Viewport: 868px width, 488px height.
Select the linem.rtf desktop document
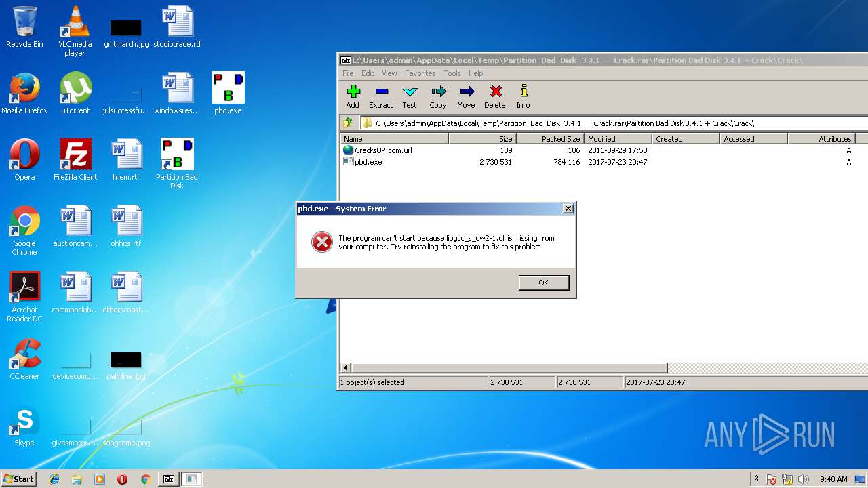[126, 160]
